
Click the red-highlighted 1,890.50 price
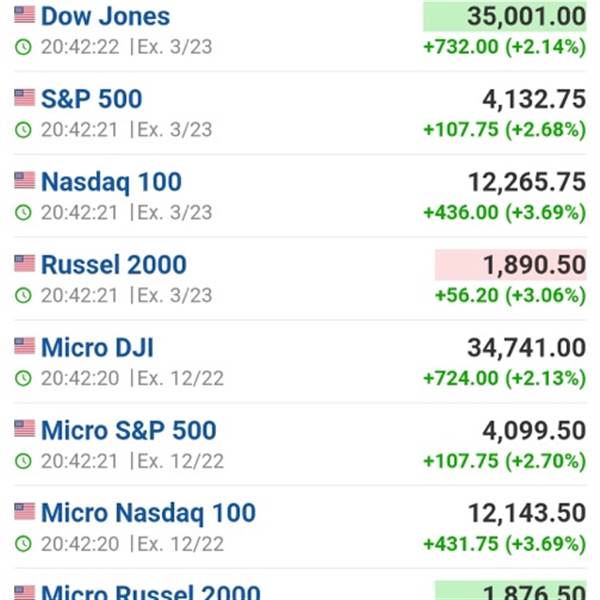point(510,265)
